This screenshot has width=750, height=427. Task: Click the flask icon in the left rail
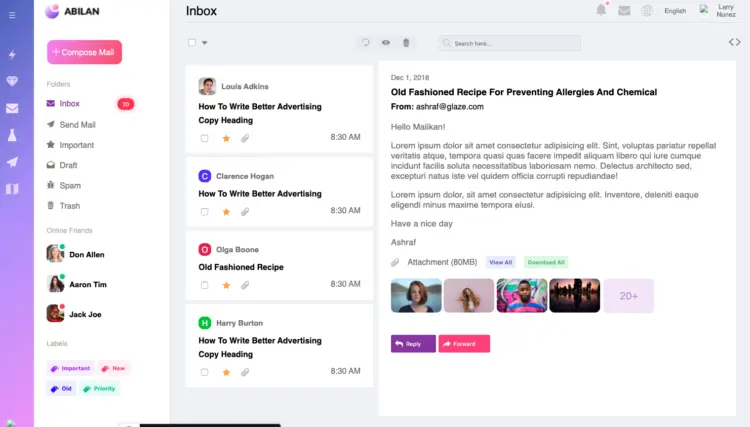[12, 134]
